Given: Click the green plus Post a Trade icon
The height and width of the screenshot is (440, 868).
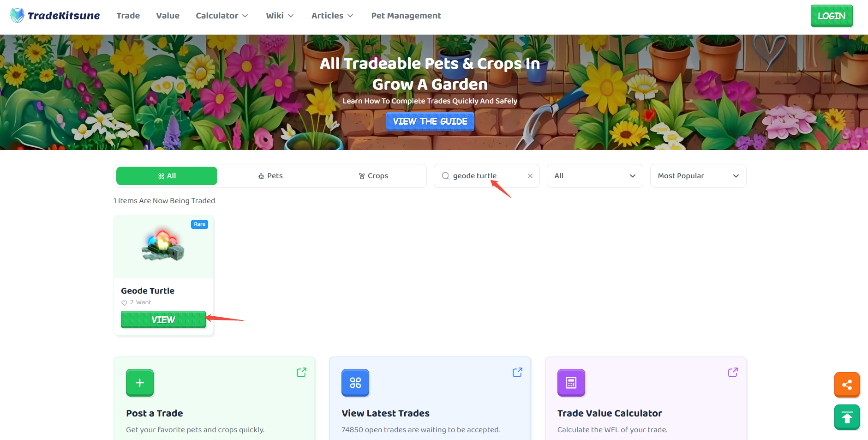Looking at the screenshot, I should point(140,383).
